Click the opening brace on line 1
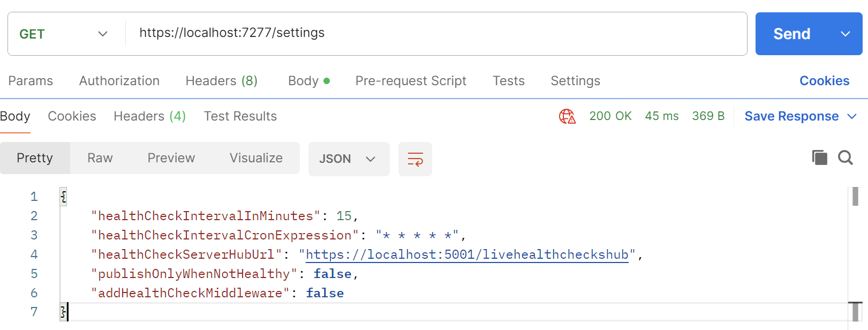Viewport: 868px width, 330px height. click(x=63, y=197)
